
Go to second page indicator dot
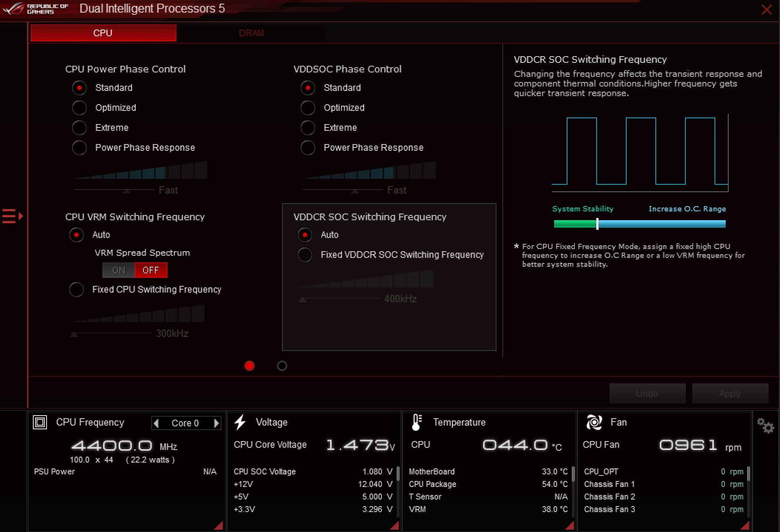282,366
